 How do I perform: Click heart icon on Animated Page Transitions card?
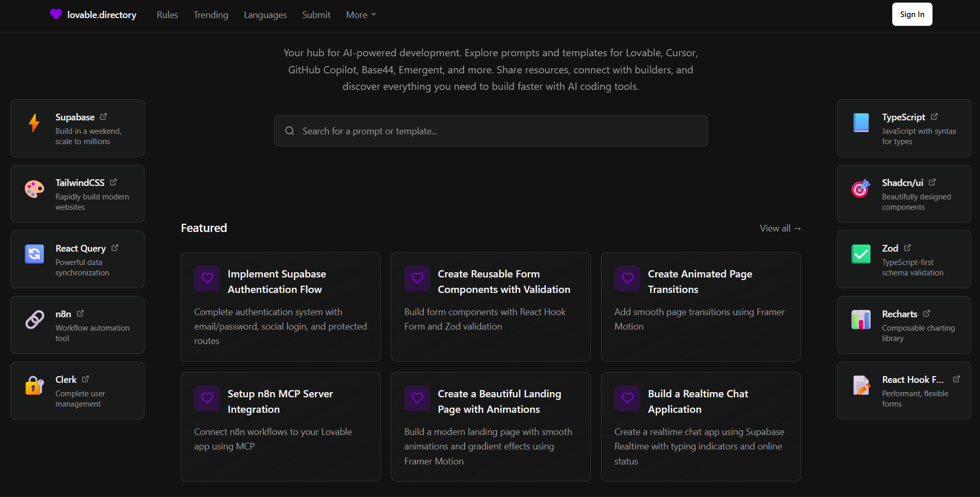[x=627, y=278]
